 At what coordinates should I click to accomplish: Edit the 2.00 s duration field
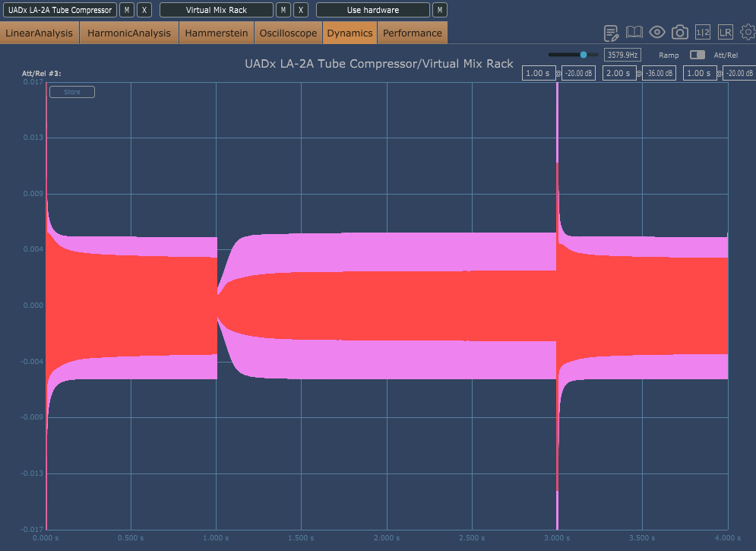click(619, 73)
